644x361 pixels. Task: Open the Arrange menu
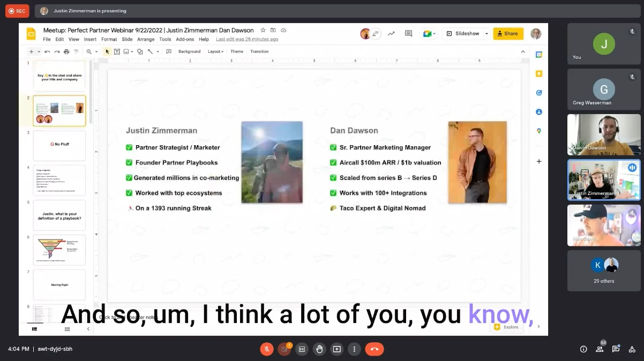pos(146,39)
